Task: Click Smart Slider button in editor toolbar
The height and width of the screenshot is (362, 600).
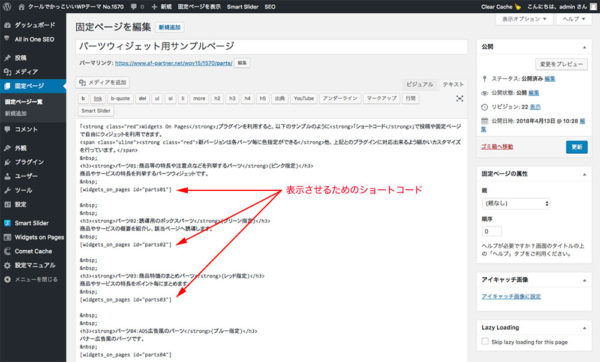Action: point(96,111)
